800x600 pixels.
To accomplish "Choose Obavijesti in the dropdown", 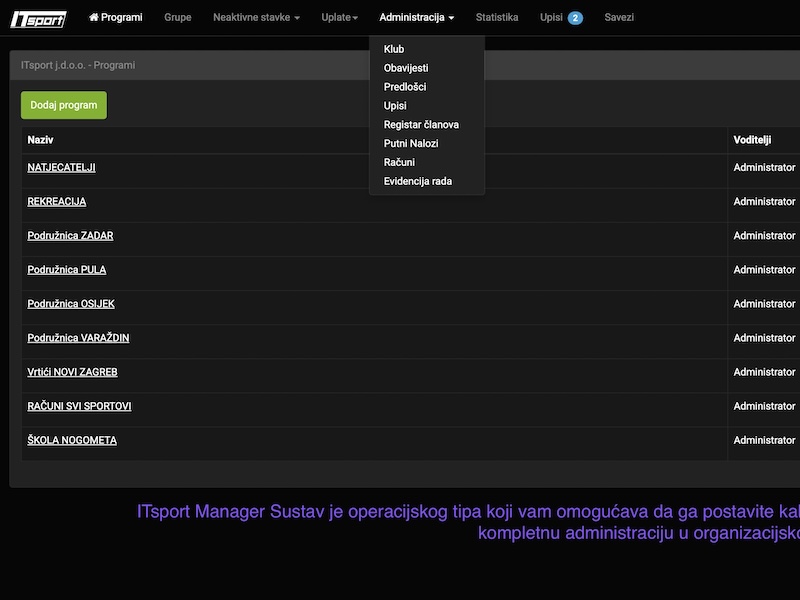I will pyautogui.click(x=406, y=68).
